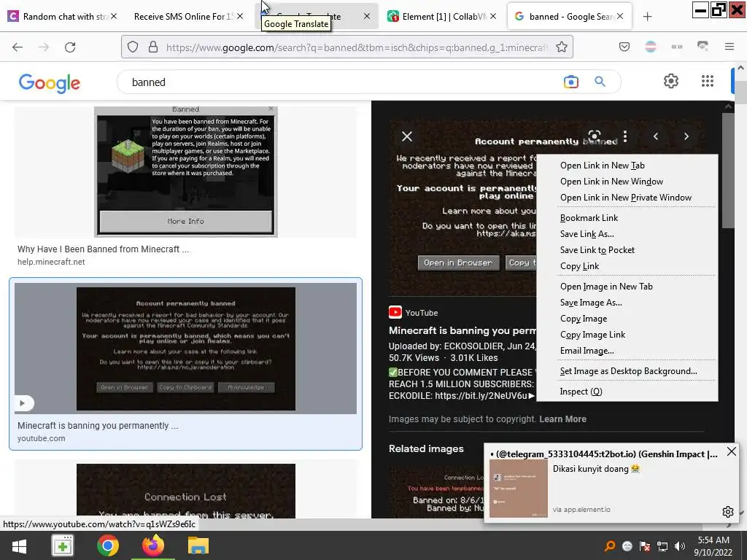Open the tracking protection shield icon
Image resolution: width=747 pixels, height=560 pixels.
[x=133, y=47]
